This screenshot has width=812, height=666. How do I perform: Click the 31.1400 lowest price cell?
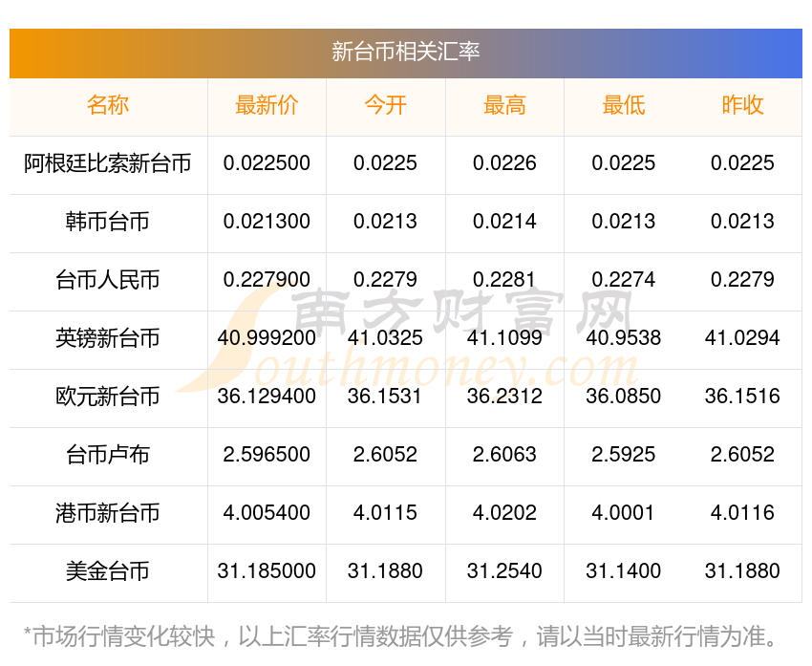pyautogui.click(x=623, y=571)
